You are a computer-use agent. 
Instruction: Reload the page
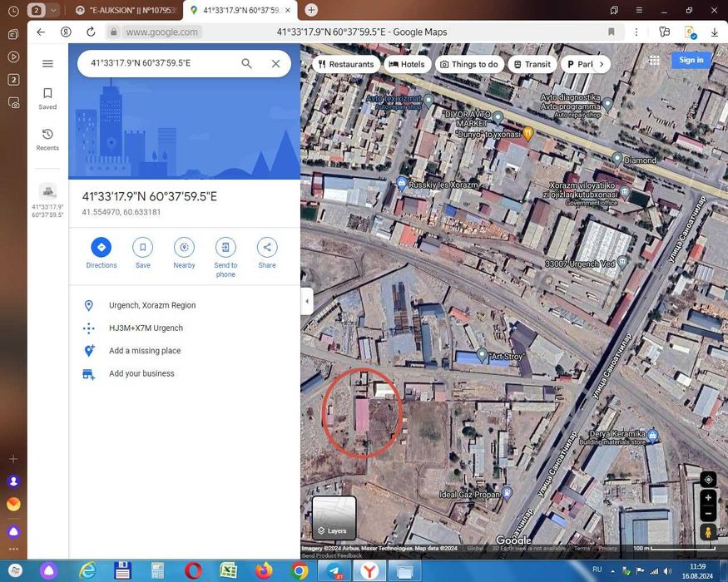coord(91,32)
